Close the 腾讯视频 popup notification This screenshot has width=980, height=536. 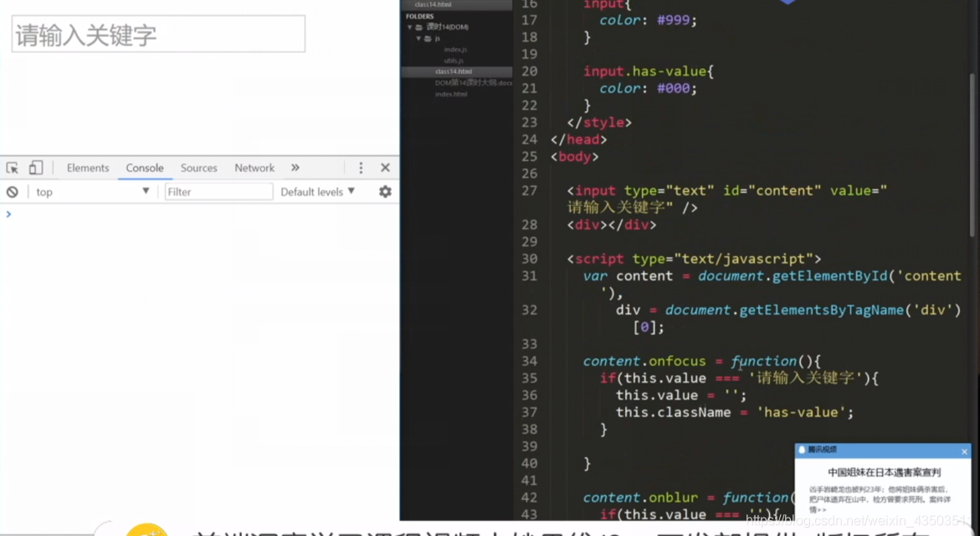tap(964, 451)
